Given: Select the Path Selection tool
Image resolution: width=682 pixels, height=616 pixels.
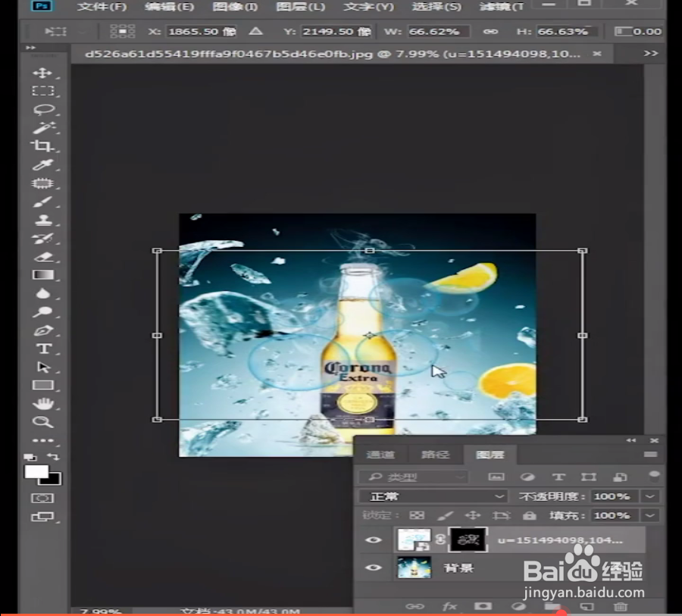Looking at the screenshot, I should click(43, 367).
